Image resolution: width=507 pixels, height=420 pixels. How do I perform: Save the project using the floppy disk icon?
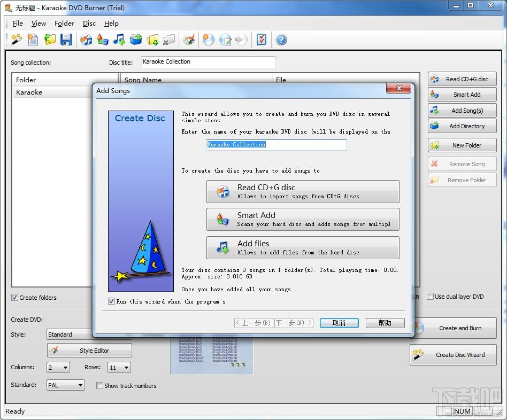66,40
